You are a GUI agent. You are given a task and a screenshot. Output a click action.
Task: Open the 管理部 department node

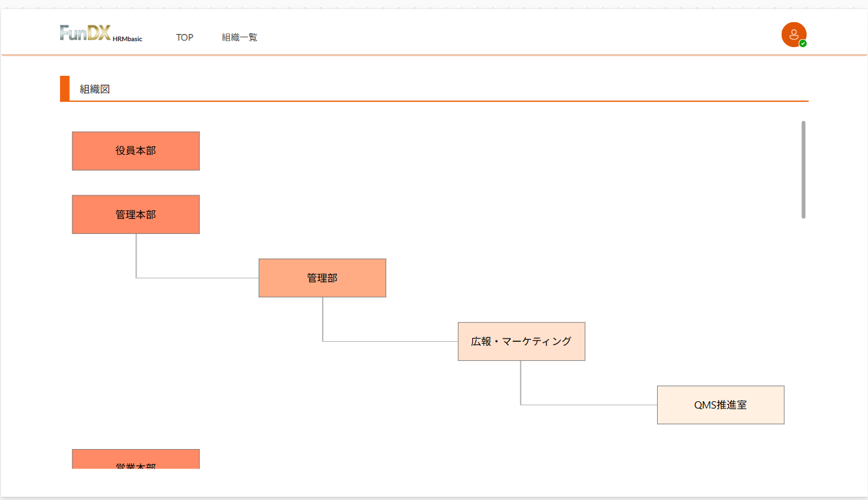tap(322, 278)
